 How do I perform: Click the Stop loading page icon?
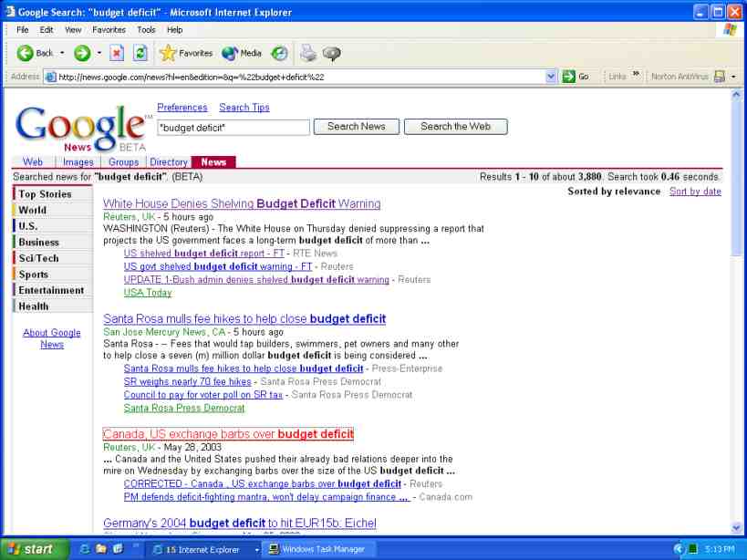117,53
